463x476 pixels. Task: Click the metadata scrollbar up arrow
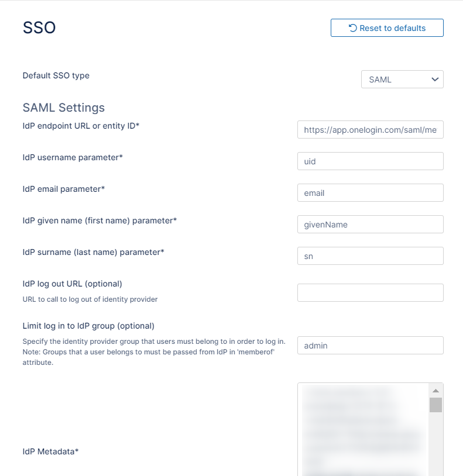coord(435,390)
